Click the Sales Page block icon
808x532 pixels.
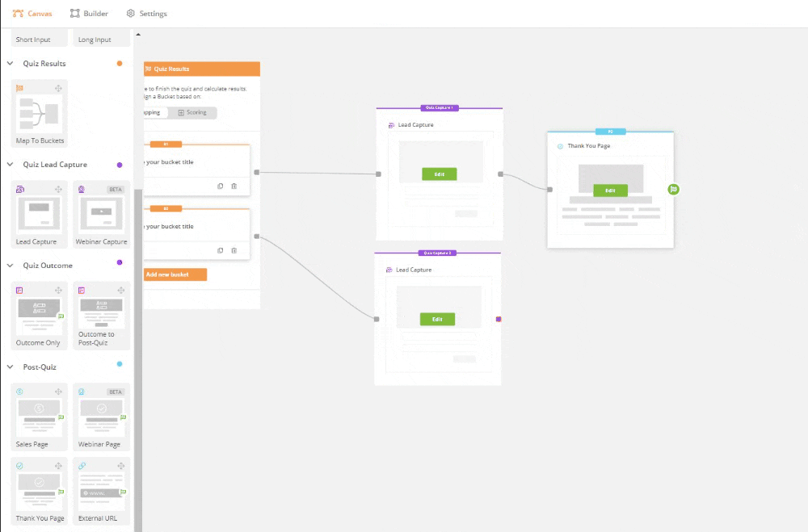(x=19, y=392)
